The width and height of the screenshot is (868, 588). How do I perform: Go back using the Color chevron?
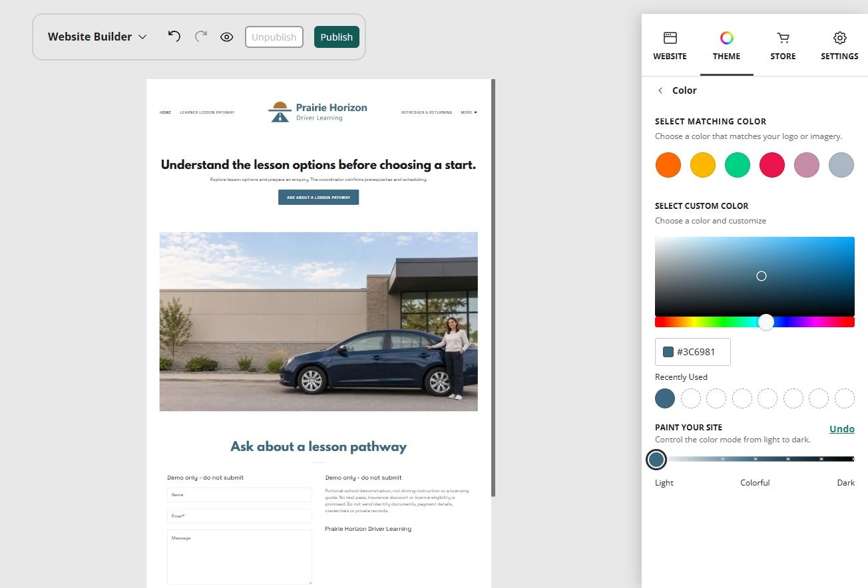[x=660, y=90]
